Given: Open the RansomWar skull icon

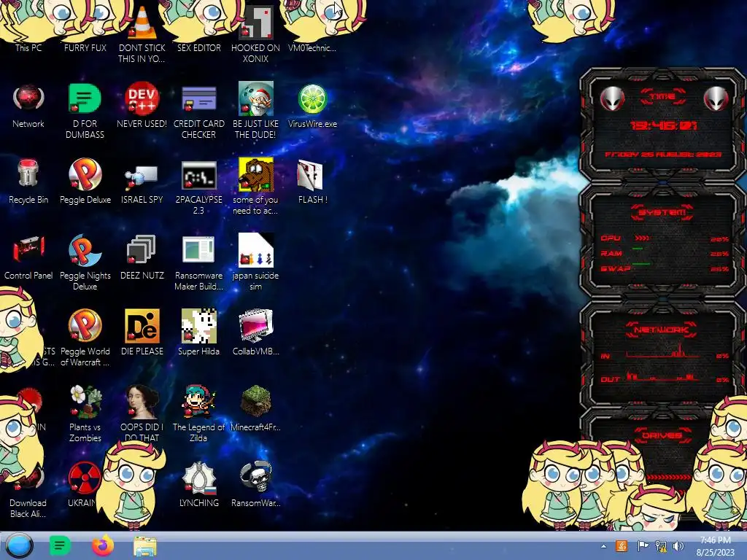Looking at the screenshot, I should click(x=256, y=477).
